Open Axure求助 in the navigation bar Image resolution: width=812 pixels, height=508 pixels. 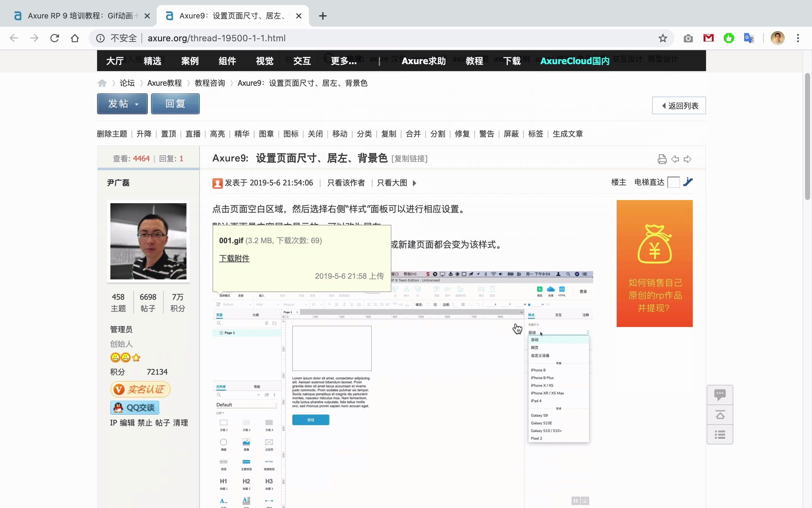424,61
